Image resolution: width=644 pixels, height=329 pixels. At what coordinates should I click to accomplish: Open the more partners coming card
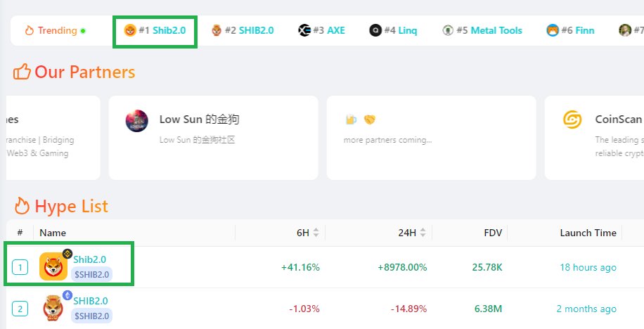pos(431,138)
